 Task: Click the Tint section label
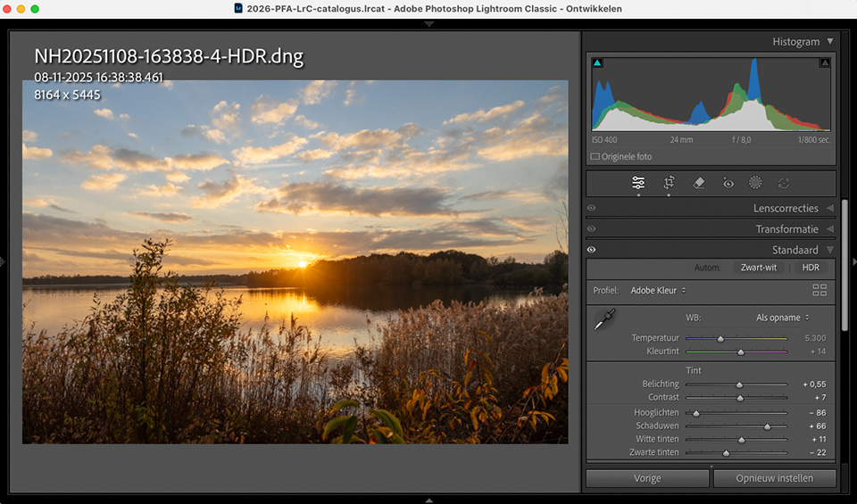(x=694, y=370)
